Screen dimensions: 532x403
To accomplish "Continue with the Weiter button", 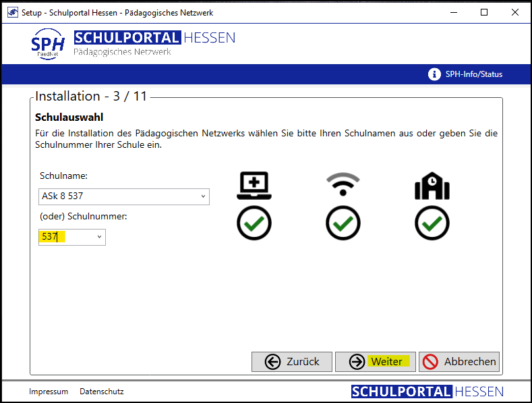I will pyautogui.click(x=376, y=362).
